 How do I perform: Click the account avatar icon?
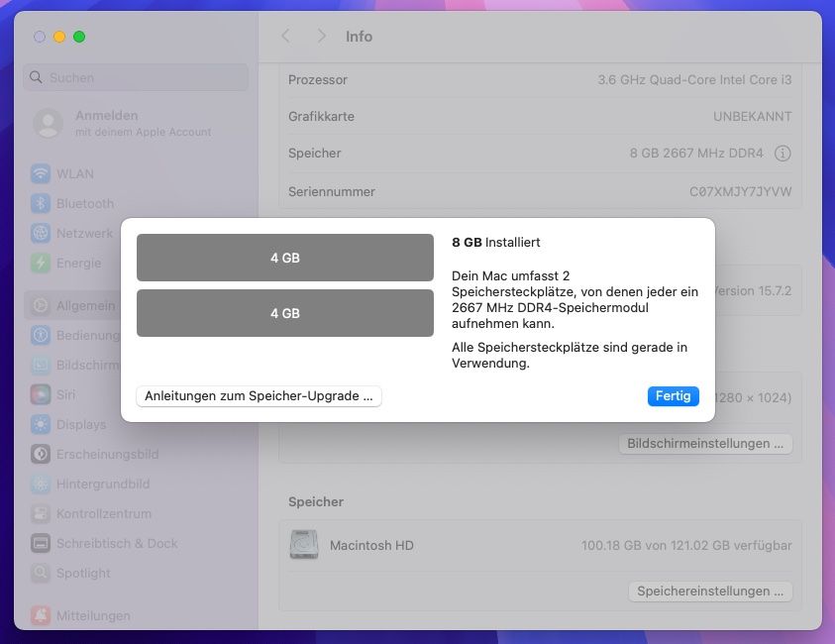[x=48, y=123]
